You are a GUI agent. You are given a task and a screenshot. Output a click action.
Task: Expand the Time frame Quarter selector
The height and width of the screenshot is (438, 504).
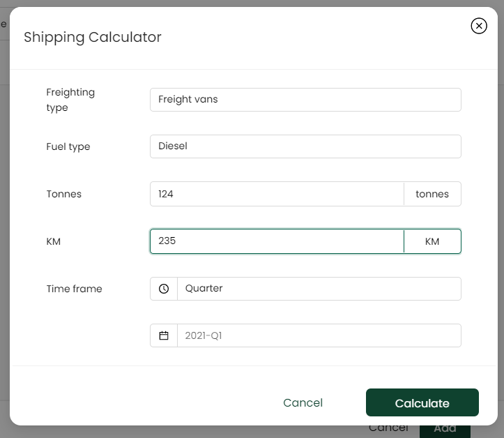pos(319,289)
